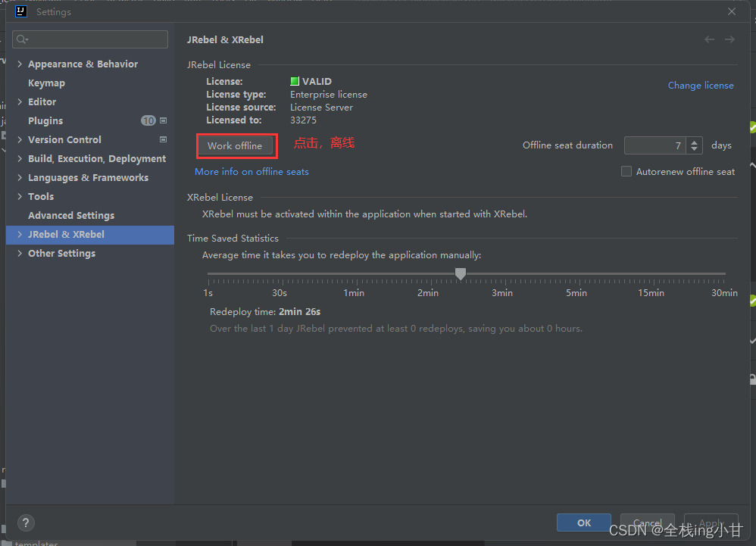
Task: Click the Redeploy time 2min 26s text
Action: point(265,312)
